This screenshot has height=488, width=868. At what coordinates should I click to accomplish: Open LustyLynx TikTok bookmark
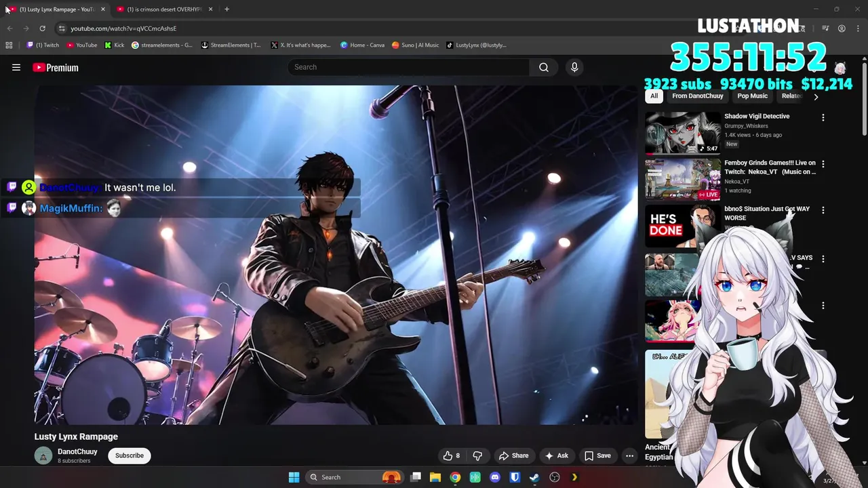coord(476,45)
